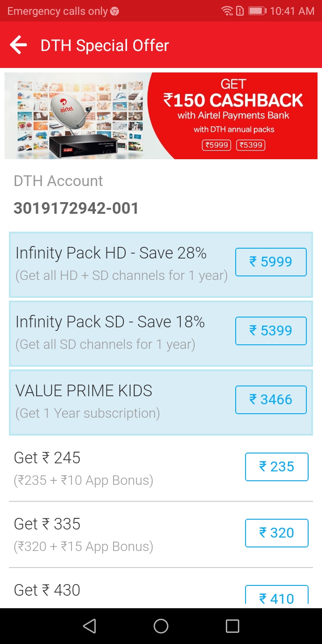The width and height of the screenshot is (322, 644).
Task: Tap the DTH account number 3019172942-001
Action: pyautogui.click(x=76, y=208)
